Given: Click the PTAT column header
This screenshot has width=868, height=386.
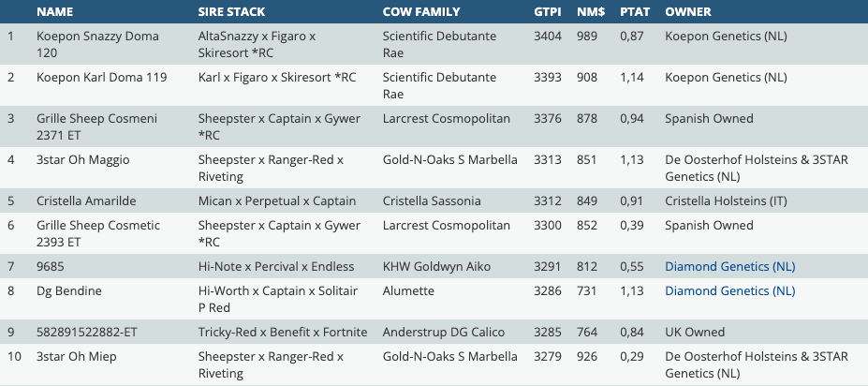Looking at the screenshot, I should [x=635, y=12].
